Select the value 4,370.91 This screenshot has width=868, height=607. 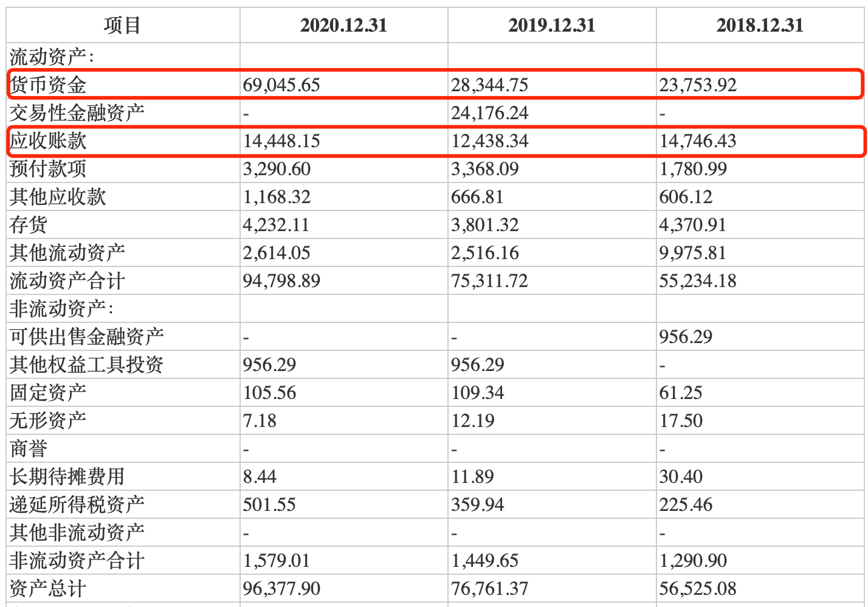click(x=693, y=224)
